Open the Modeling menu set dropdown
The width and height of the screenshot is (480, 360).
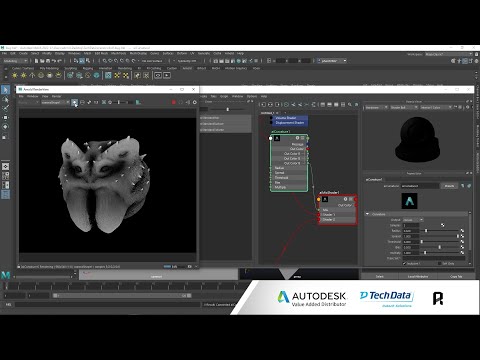click(15, 61)
